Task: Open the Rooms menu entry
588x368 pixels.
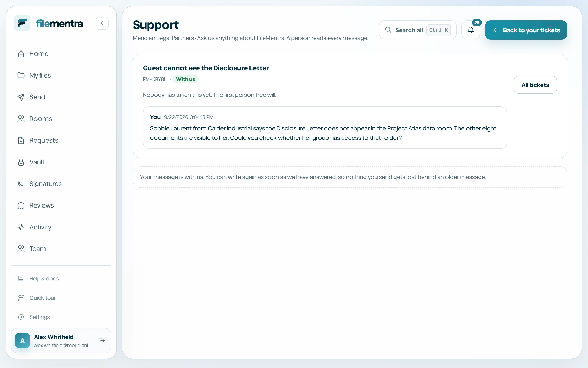Action: click(x=61, y=119)
